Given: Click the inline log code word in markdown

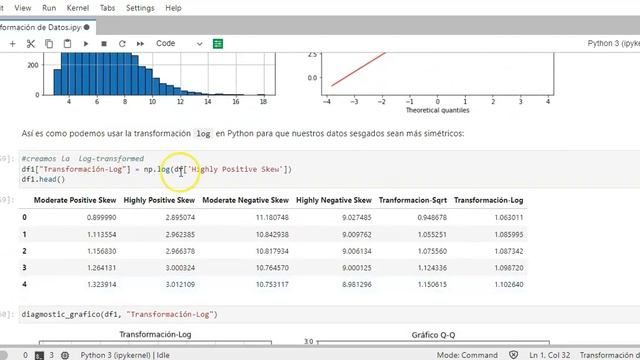Looking at the screenshot, I should [x=203, y=133].
